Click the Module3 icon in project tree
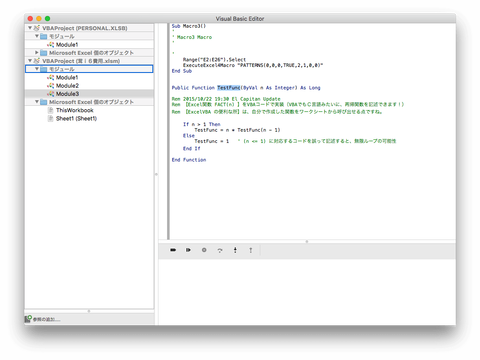Viewport: 480px width, 360px height. pos(50,94)
